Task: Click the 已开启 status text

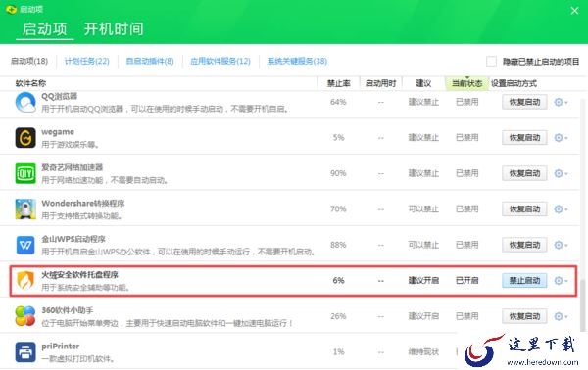Action: [466, 281]
